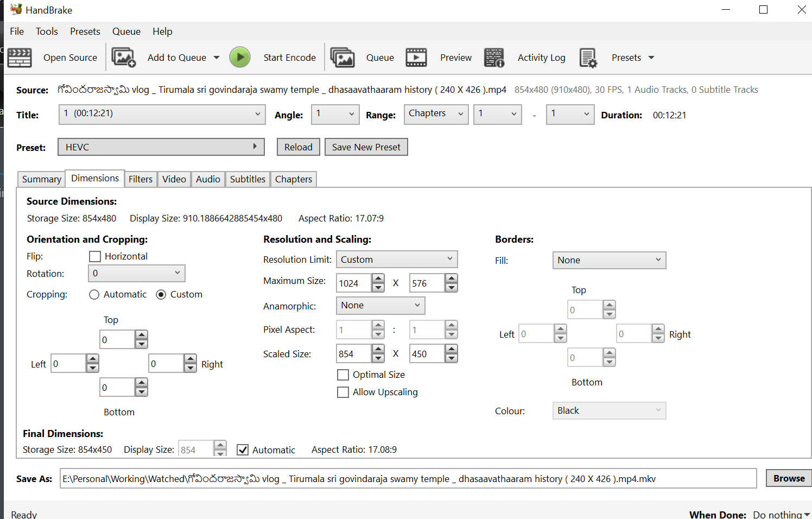Increase the Maximum Size width 1024 stepper
The image size is (812, 519).
[378, 279]
